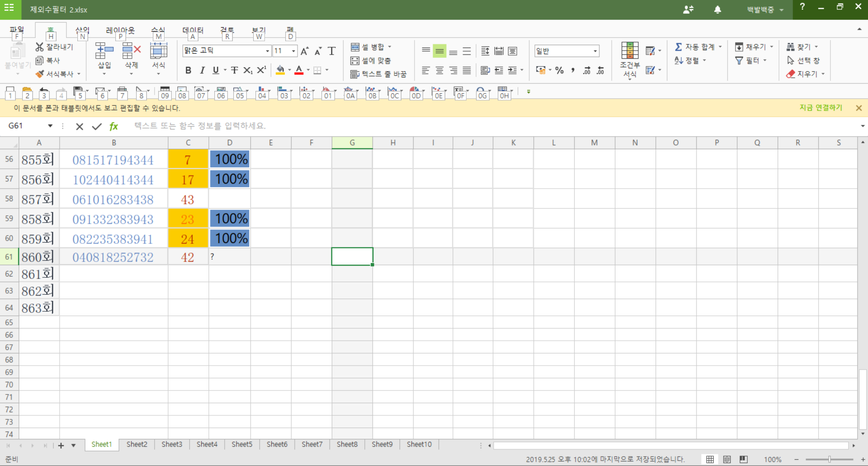This screenshot has height=466, width=868.
Task: Toggle italic text formatting
Action: pos(202,70)
